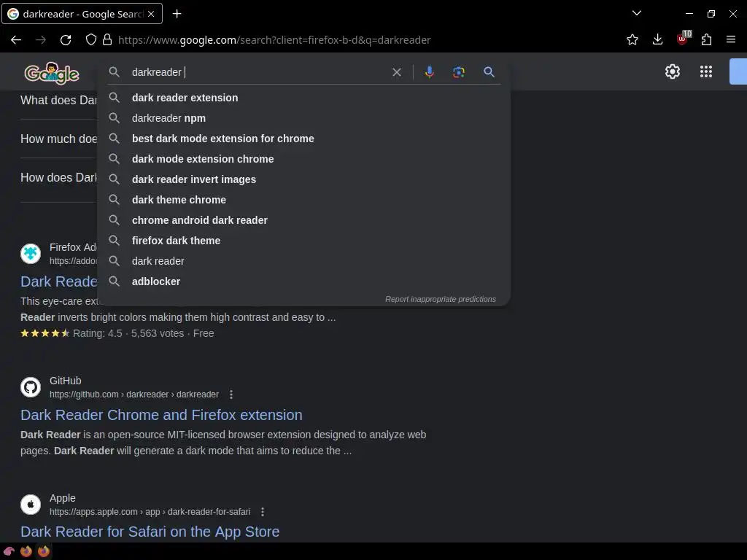747x560 pixels.
Task: Open more options for GitHub result
Action: [x=231, y=394]
